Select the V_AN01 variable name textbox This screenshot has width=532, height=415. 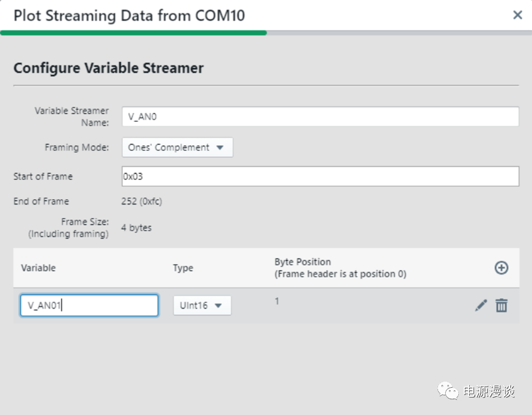tap(89, 306)
